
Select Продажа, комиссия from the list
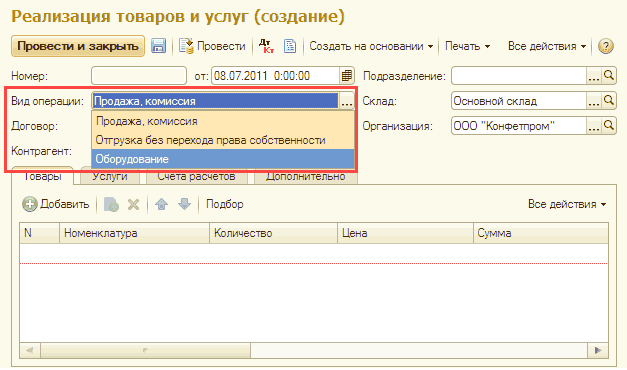223,121
